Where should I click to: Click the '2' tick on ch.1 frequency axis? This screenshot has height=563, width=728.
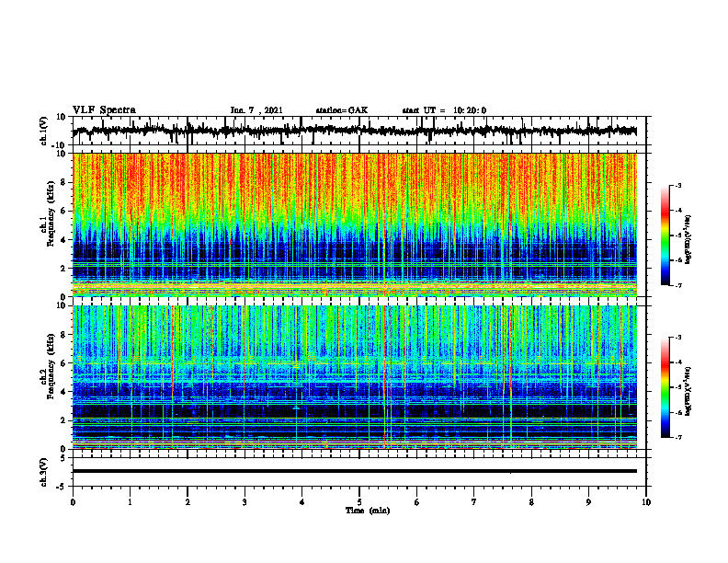63,269
